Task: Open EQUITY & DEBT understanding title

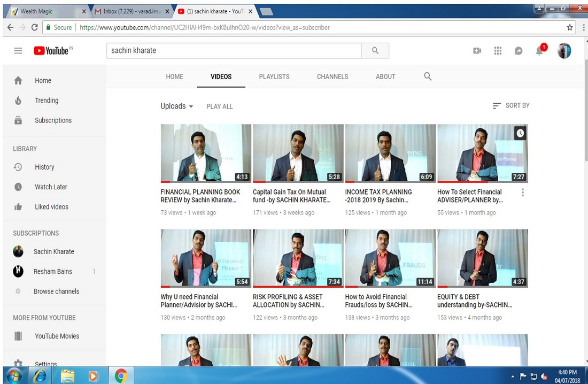Action: click(x=475, y=301)
